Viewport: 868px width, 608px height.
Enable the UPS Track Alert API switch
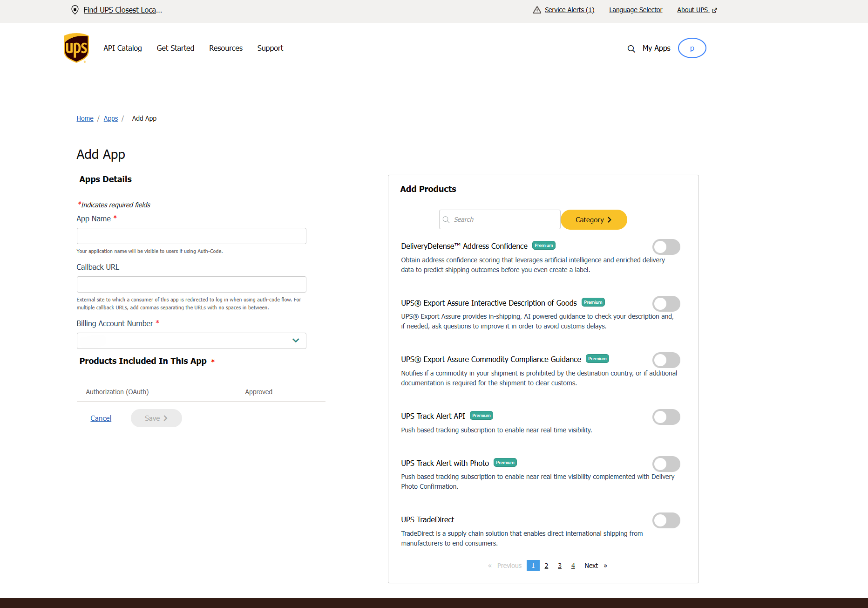tap(666, 417)
